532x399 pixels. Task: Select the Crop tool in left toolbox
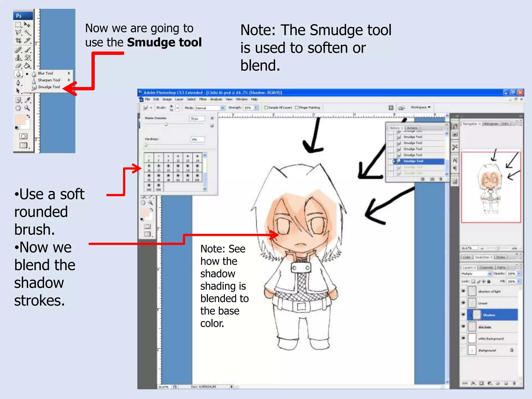18,40
